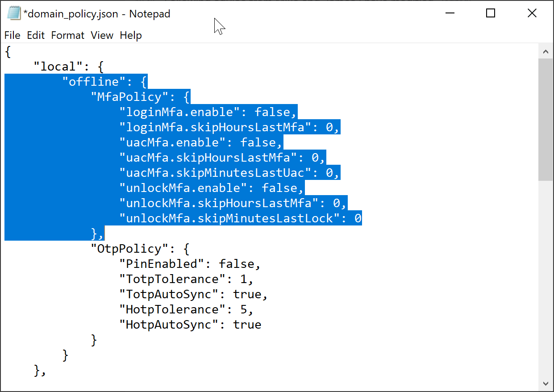The width and height of the screenshot is (554, 392).
Task: Open the File menu
Action: pos(12,35)
